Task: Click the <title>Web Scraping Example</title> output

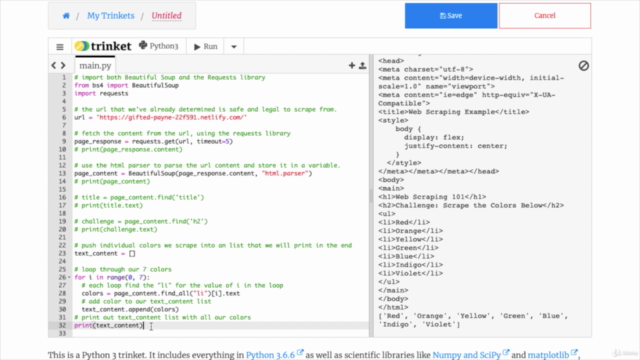Action: [x=453, y=112]
